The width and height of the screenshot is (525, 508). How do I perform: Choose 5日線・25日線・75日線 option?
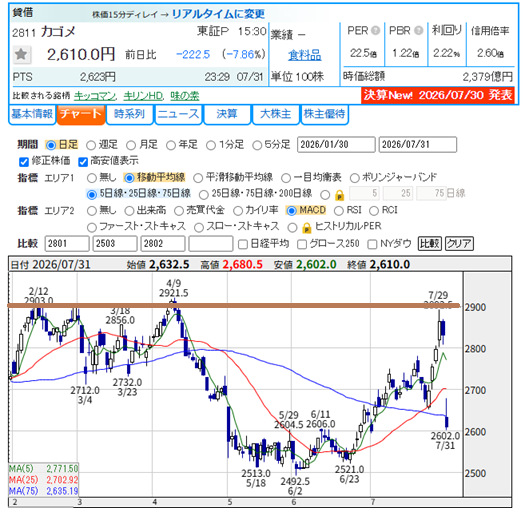92,195
